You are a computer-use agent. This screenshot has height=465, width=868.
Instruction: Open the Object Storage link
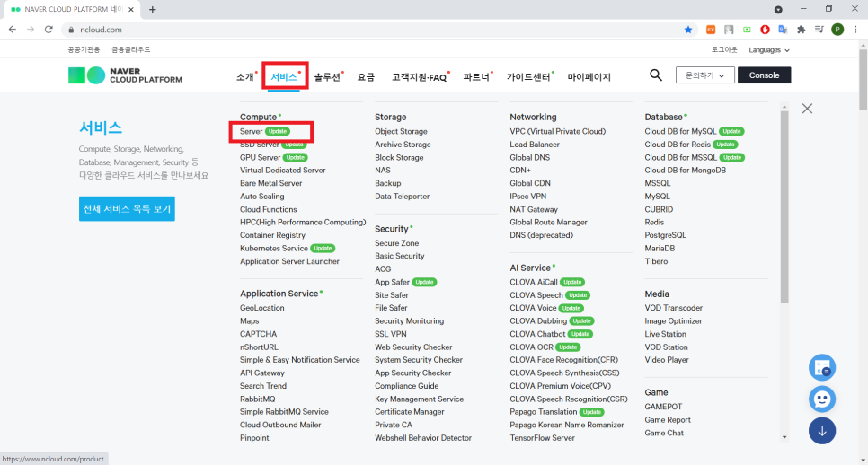[x=401, y=132]
